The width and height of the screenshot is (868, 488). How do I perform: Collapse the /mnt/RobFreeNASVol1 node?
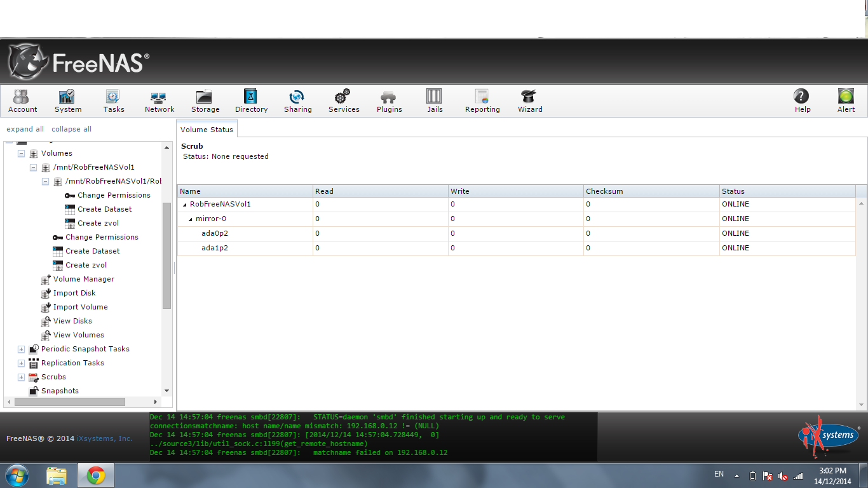33,167
